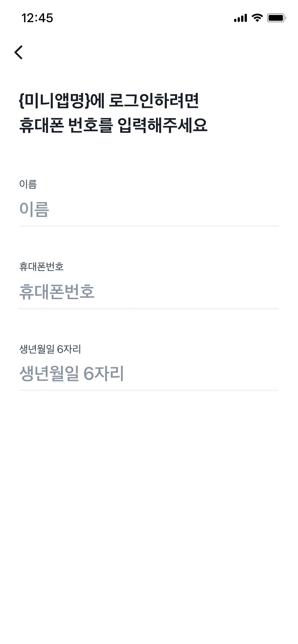Tap the small 이름 label above field
This screenshot has width=298, height=644.
click(x=28, y=184)
